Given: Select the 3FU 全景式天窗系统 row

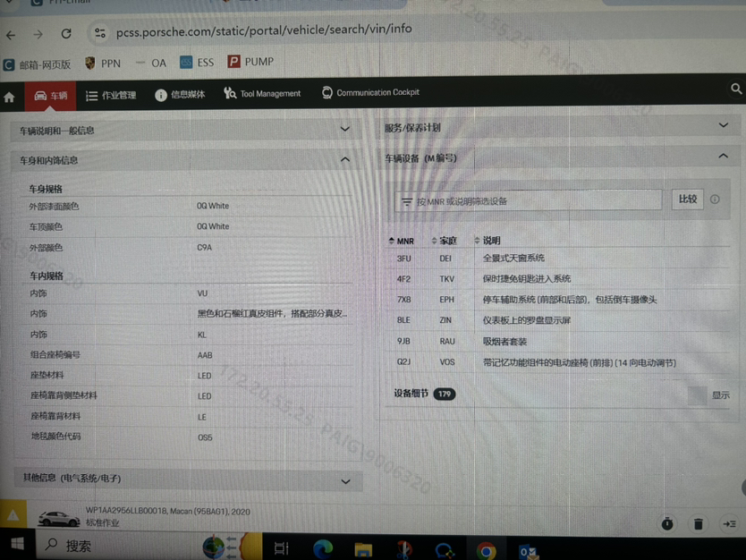Looking at the screenshot, I should tap(557, 259).
